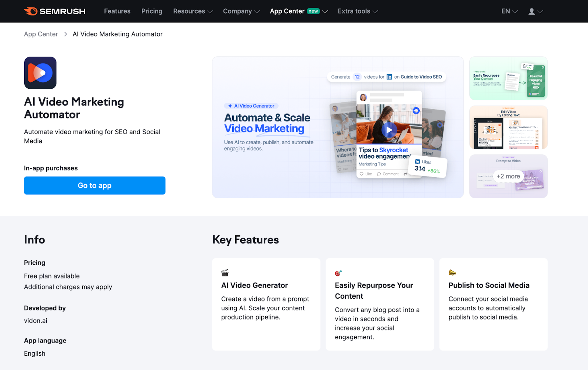Click the +2 more preview thumbnail
588x370 pixels.
point(508,176)
